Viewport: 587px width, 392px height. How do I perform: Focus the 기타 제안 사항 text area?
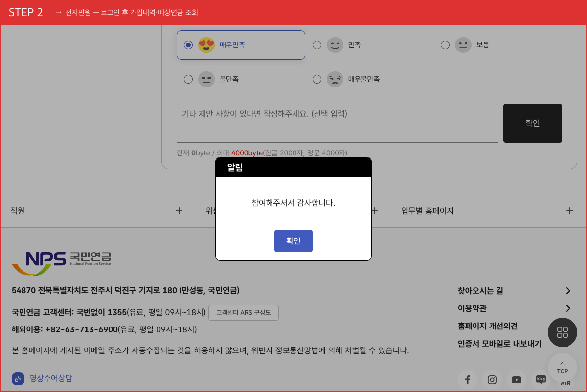click(x=338, y=123)
